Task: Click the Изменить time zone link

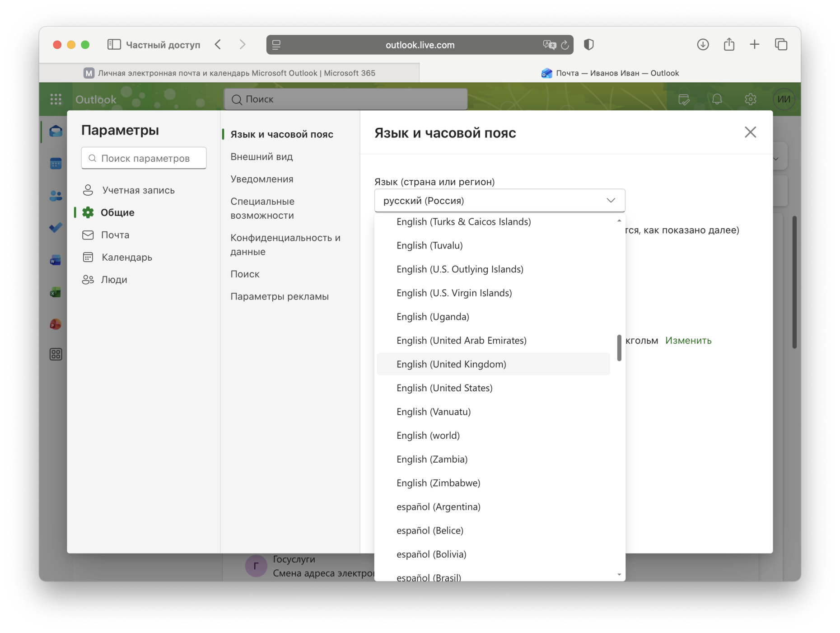Action: tap(688, 341)
